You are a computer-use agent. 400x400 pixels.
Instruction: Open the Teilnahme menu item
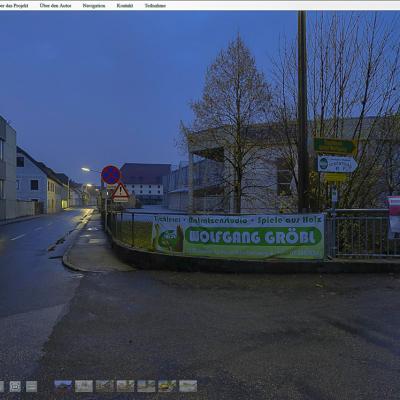coord(155,5)
